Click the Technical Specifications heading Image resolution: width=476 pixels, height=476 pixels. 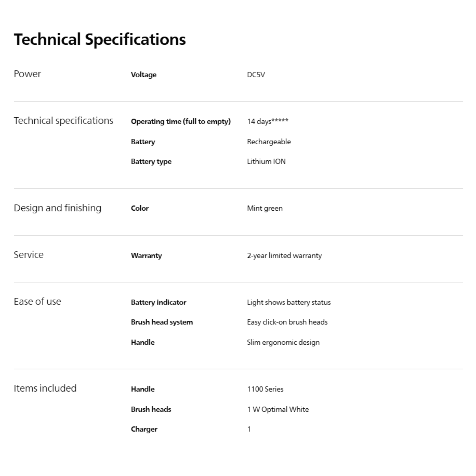[100, 40]
